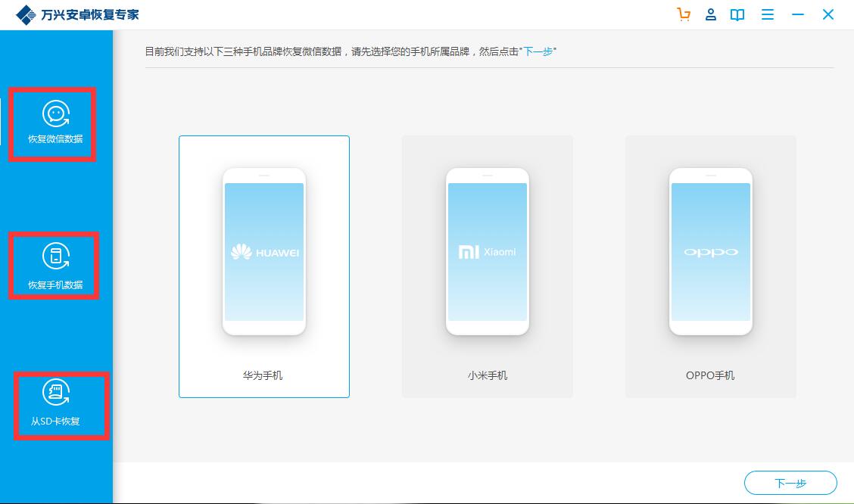Screen dimensions: 854x504
Task: Choose the Xiaomi phone thumbnail
Action: [488, 251]
